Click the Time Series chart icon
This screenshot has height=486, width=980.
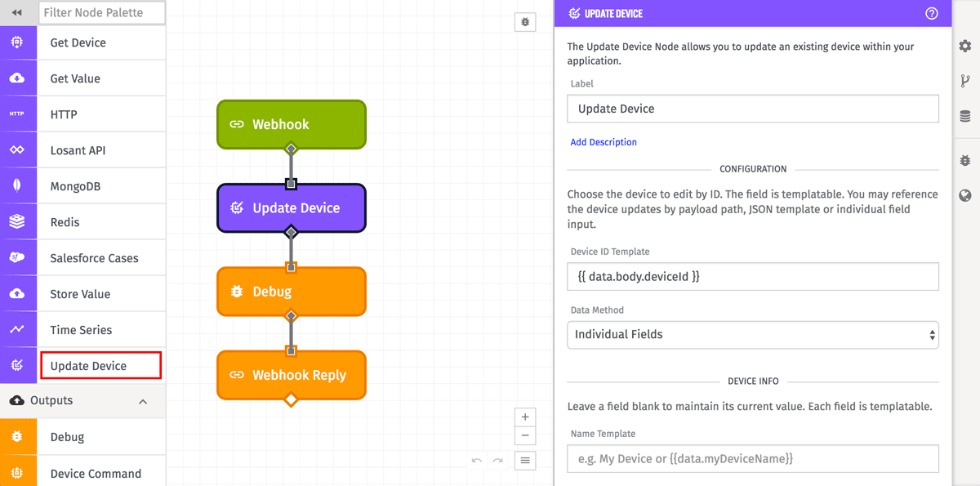pos(17,330)
